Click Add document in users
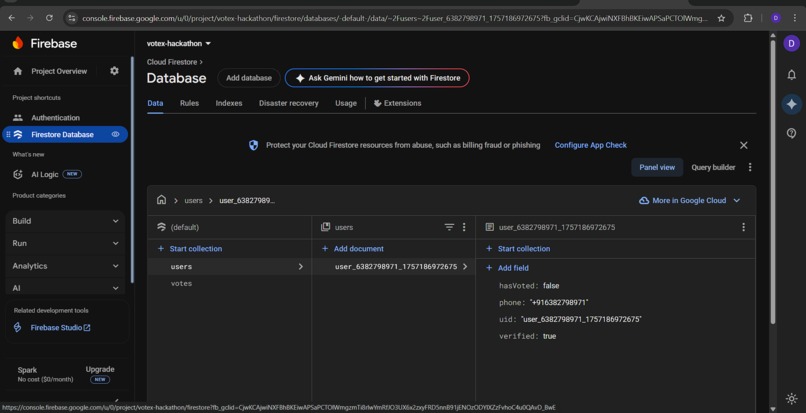The width and height of the screenshot is (806, 413). pos(353,249)
